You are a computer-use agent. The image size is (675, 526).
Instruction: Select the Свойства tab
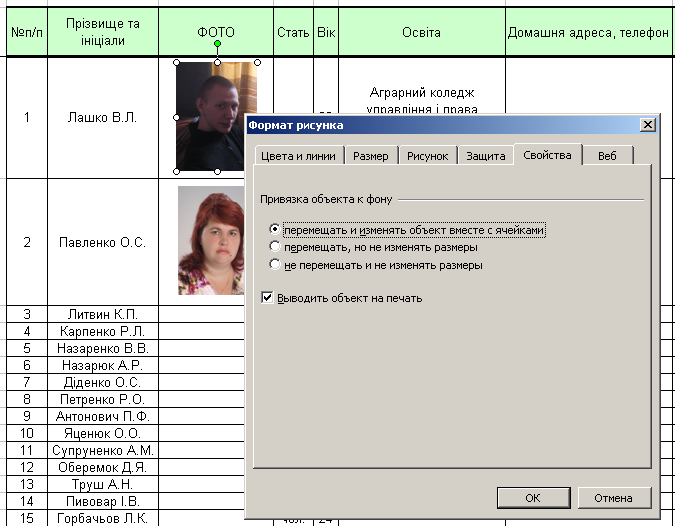point(548,155)
